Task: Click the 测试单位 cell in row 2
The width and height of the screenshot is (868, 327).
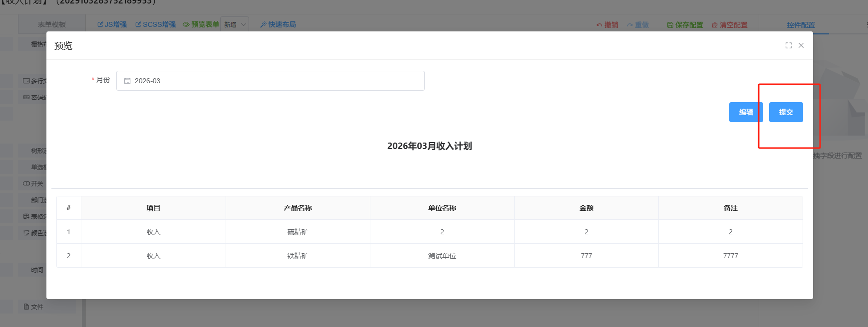Action: pos(442,256)
